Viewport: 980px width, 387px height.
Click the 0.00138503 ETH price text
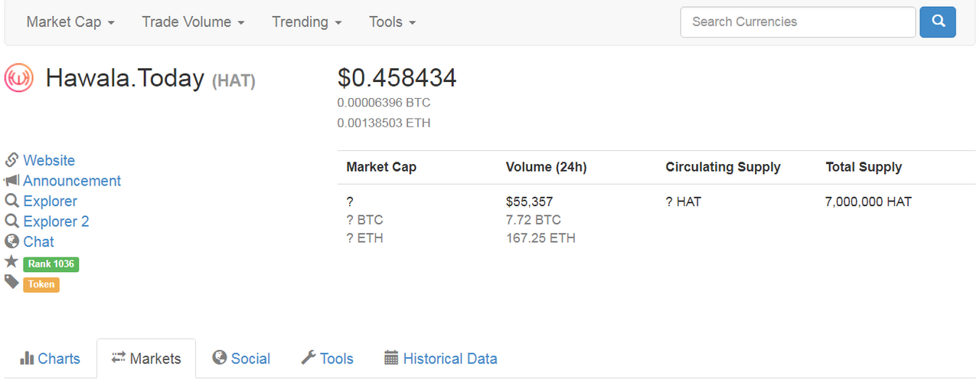click(x=384, y=123)
